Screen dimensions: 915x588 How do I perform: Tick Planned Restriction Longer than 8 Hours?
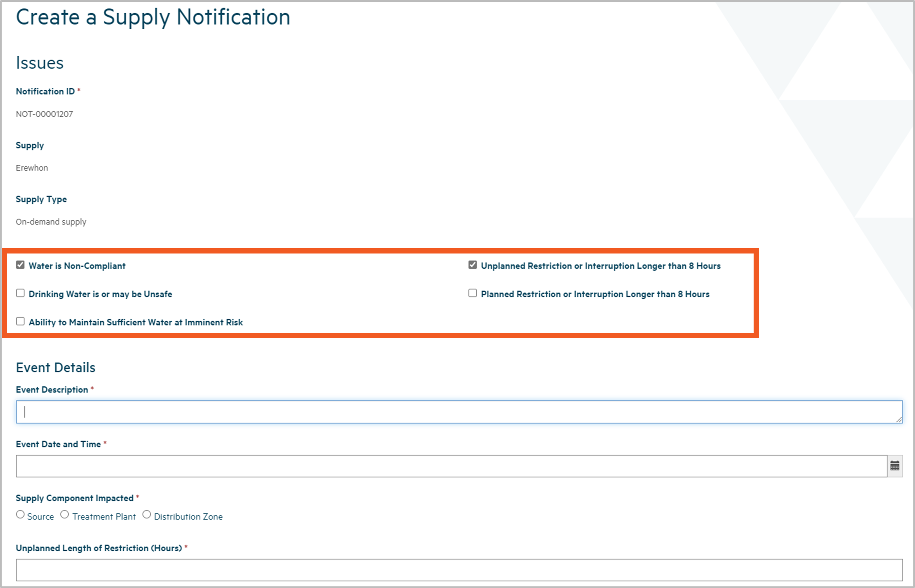472,293
